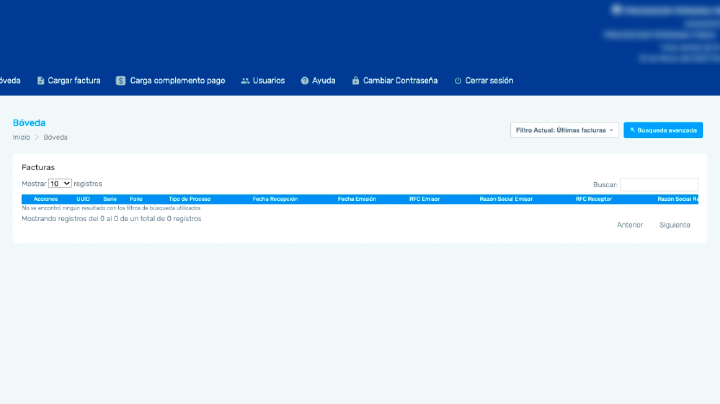The width and height of the screenshot is (720, 404).
Task: Sort by Tipo de Proceso column header
Action: 190,199
